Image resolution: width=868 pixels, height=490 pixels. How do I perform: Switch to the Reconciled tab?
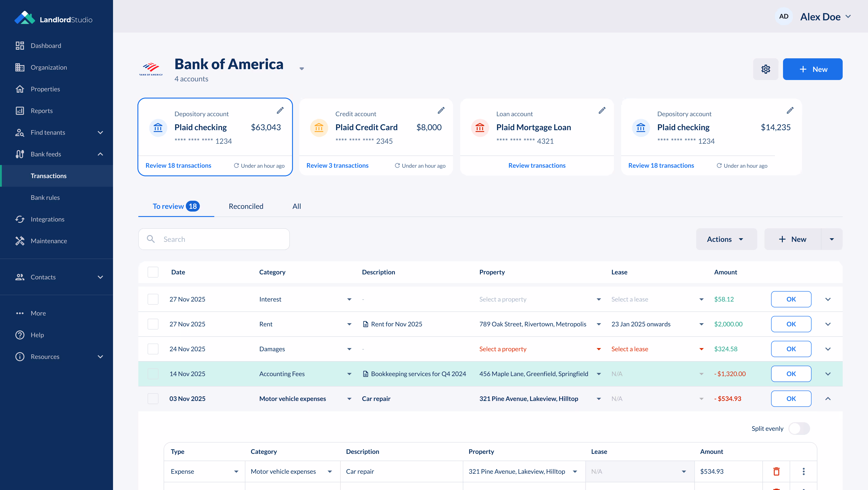(x=246, y=206)
